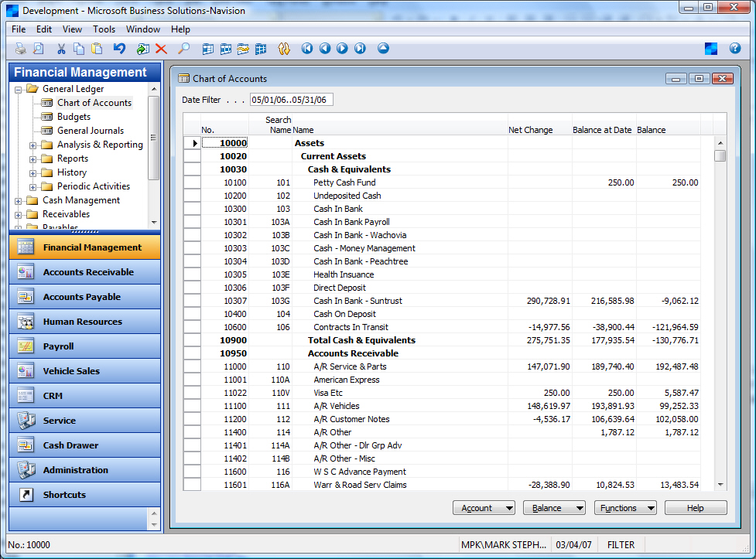The height and width of the screenshot is (559, 756).
Task: Select Budgets in the navigation tree
Action: pos(74,117)
